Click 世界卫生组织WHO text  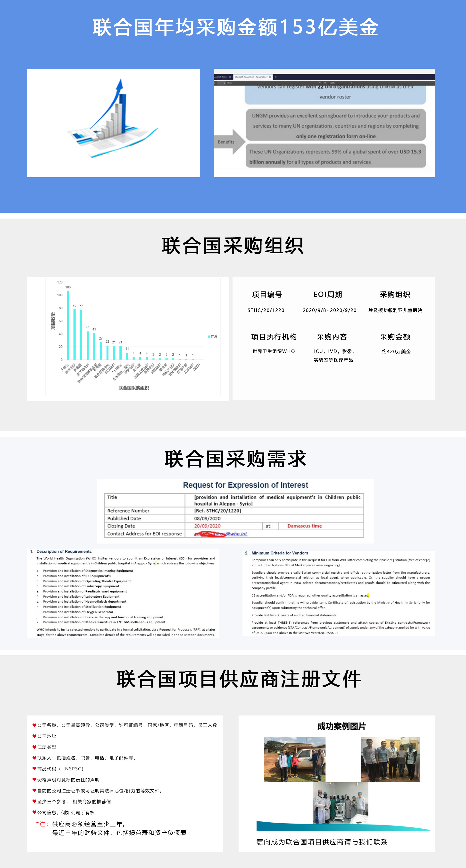[274, 351]
